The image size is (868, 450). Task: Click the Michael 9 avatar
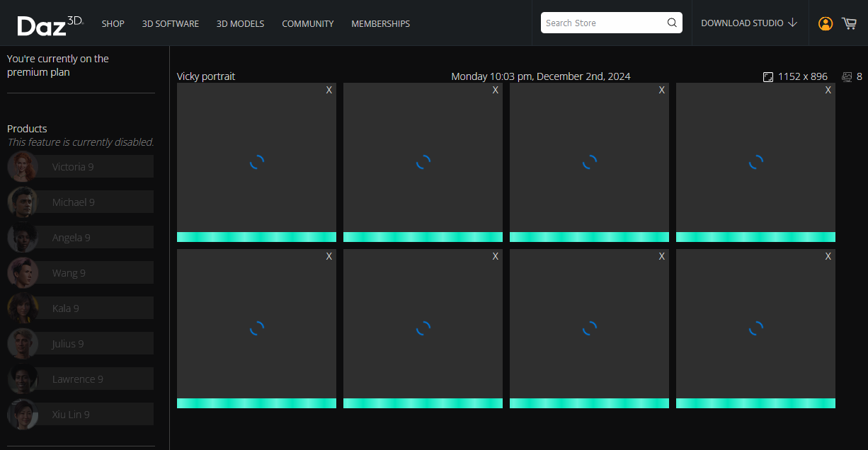tap(23, 202)
